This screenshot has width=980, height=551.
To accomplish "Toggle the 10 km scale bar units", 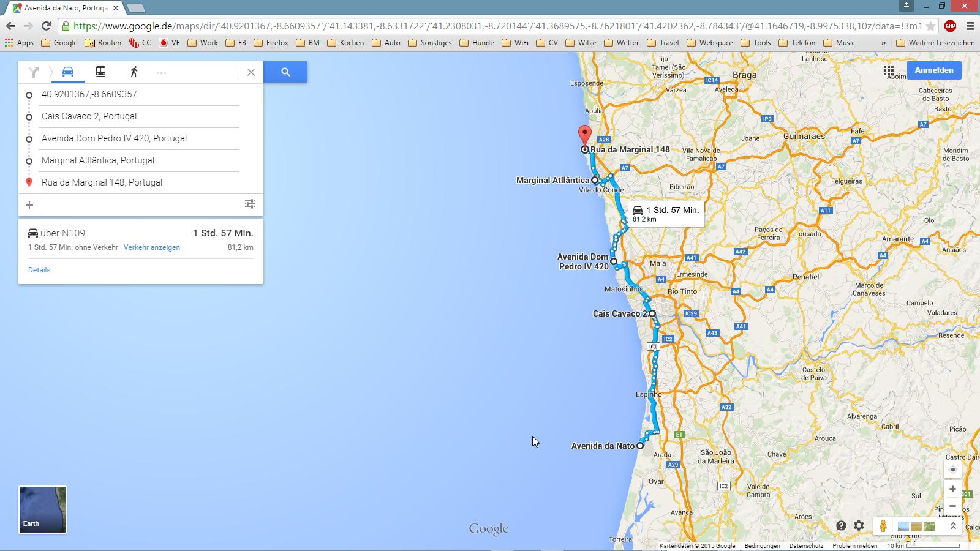I will click(923, 546).
